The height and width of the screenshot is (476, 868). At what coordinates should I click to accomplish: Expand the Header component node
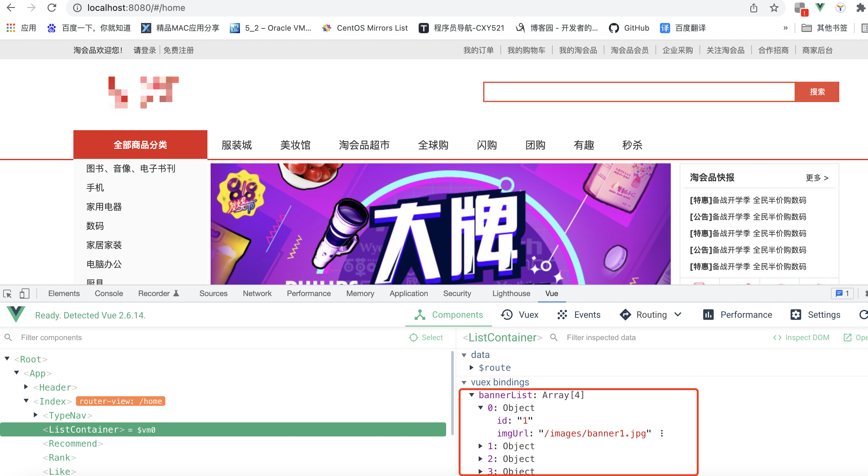tap(26, 387)
